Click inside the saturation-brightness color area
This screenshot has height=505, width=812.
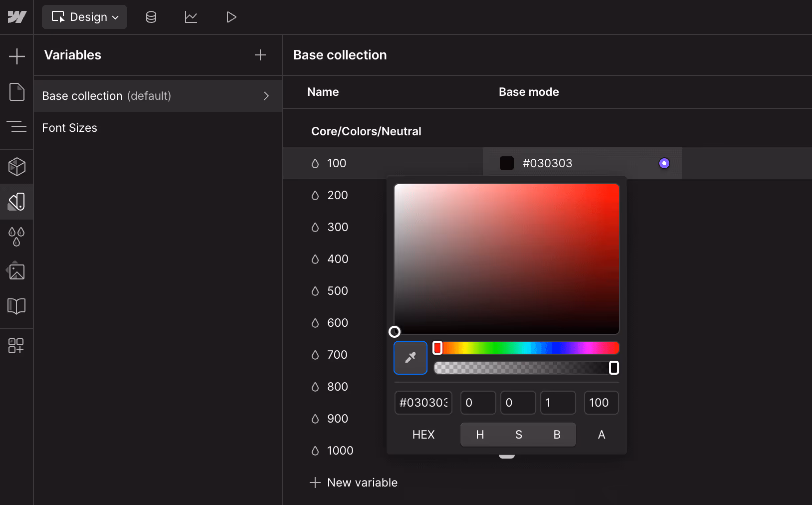coord(507,259)
